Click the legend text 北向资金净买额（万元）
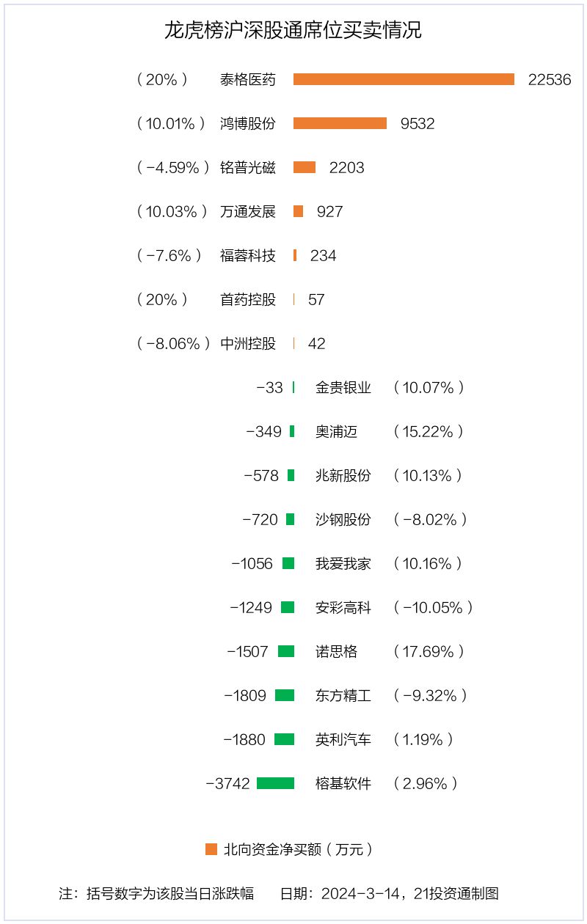The image size is (587, 924). point(299,850)
